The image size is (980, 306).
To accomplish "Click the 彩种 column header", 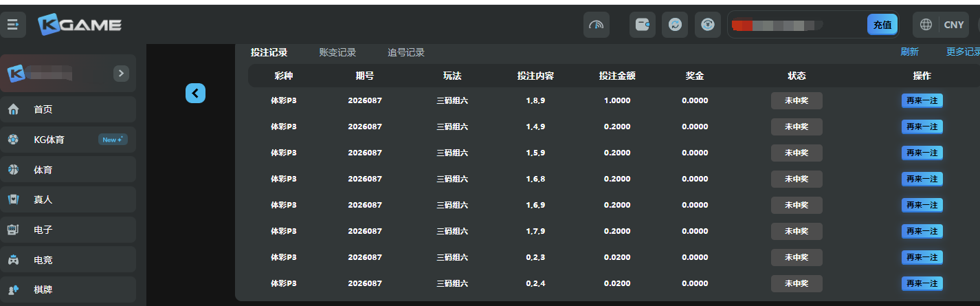I will click(283, 76).
